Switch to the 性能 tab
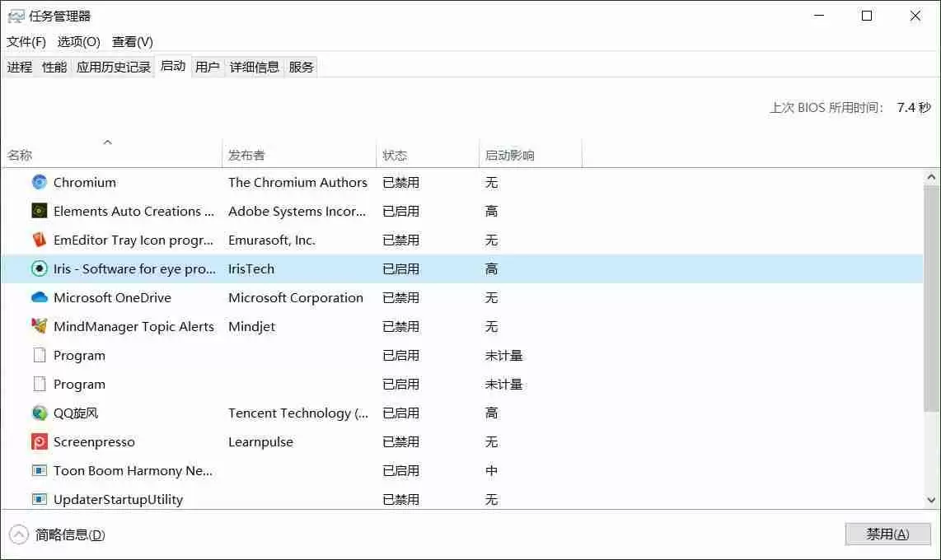941x560 pixels. click(53, 67)
